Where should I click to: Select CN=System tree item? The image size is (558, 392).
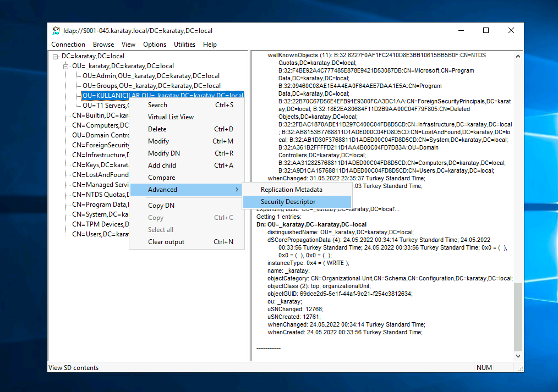(100, 214)
